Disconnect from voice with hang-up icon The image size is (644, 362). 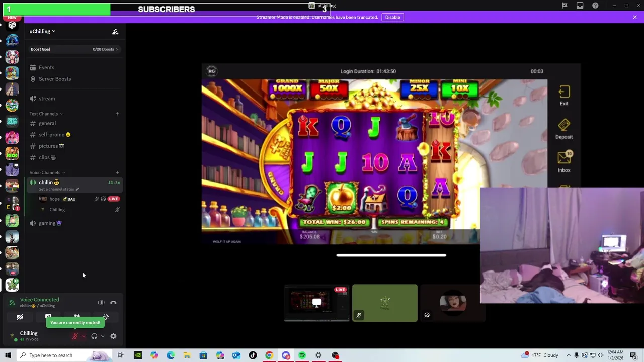[x=113, y=303]
